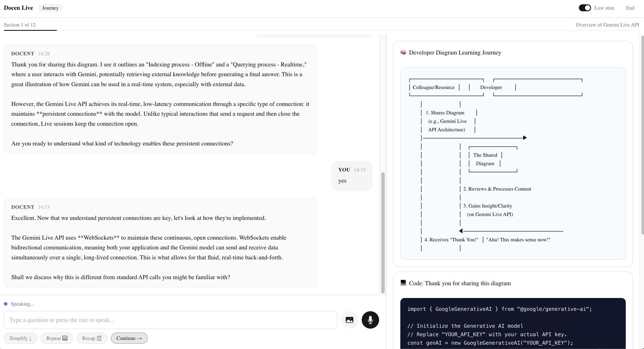Click the laptop icon beside Code heading
Viewport: 644px width, 349px height.
(403, 283)
